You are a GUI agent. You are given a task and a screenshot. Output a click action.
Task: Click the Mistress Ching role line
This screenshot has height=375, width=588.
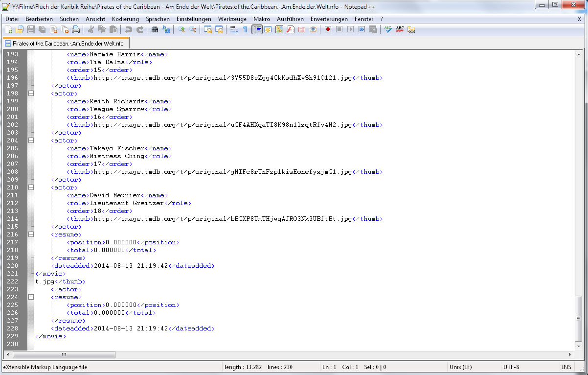[119, 156]
